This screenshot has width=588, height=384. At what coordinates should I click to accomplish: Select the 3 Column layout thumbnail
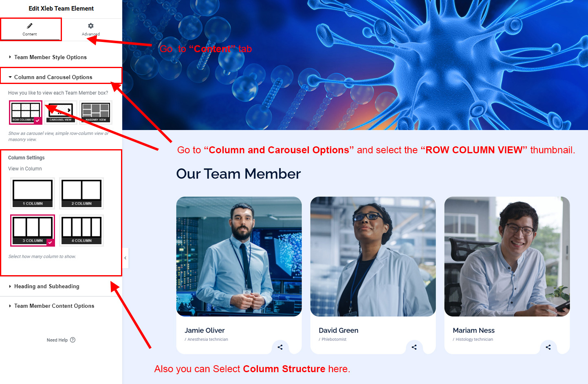pos(33,230)
